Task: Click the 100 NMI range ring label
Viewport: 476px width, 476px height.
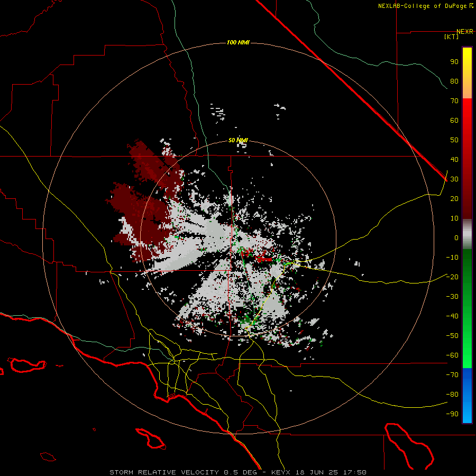Action: pos(238,42)
